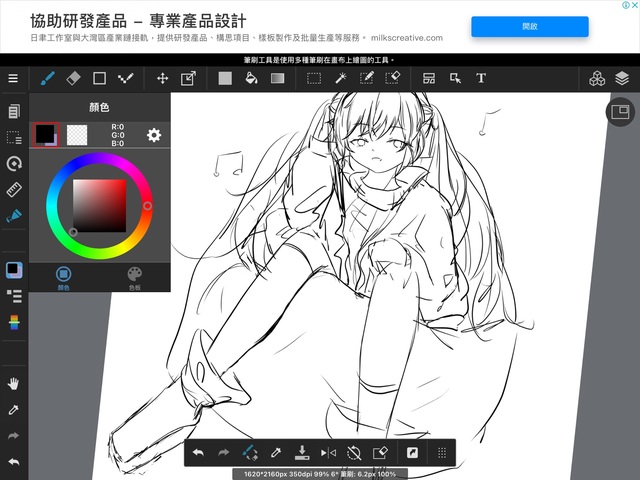Click the Undo arrow in bottom bar
Viewport: 640px width, 480px height.
coord(198,453)
